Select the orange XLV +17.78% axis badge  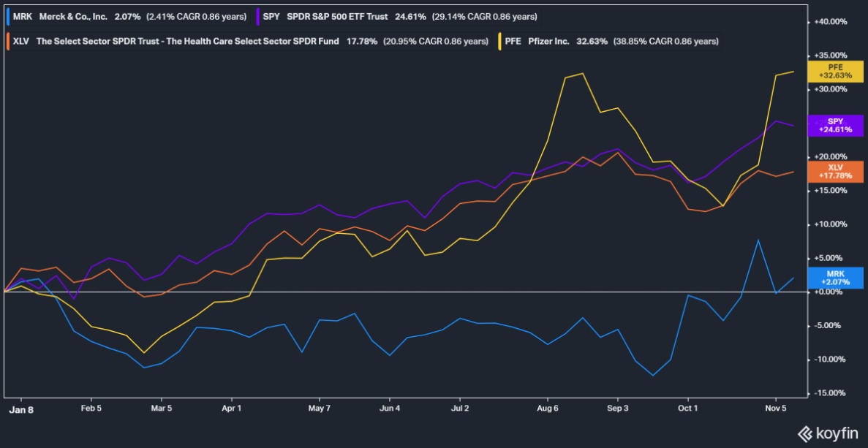coord(835,171)
